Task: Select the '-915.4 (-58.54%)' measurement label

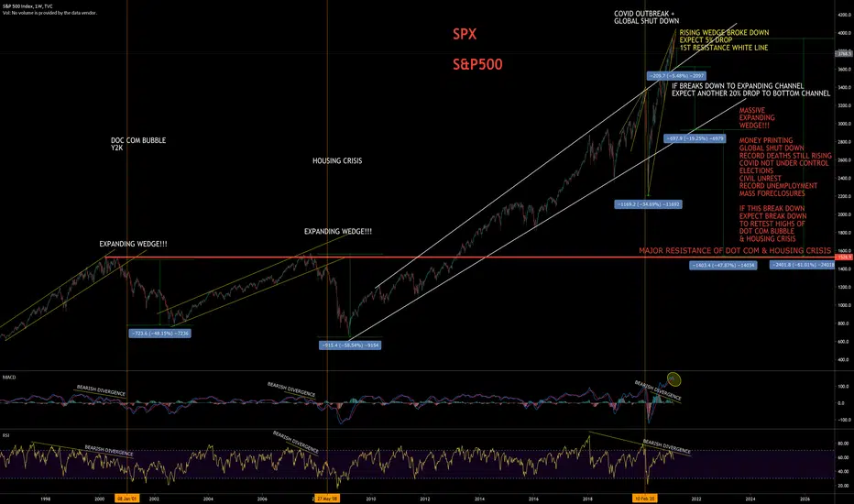Action: (x=350, y=345)
